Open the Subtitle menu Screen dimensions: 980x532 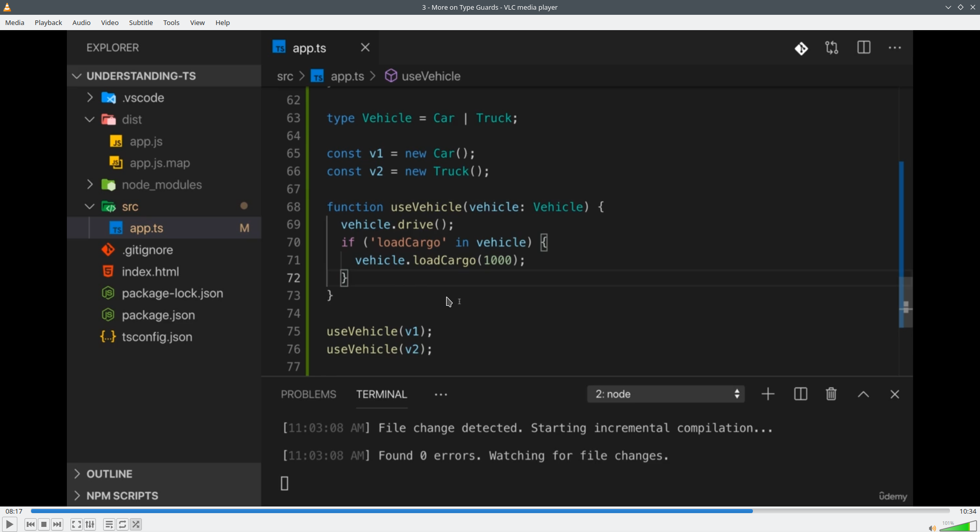pos(141,23)
